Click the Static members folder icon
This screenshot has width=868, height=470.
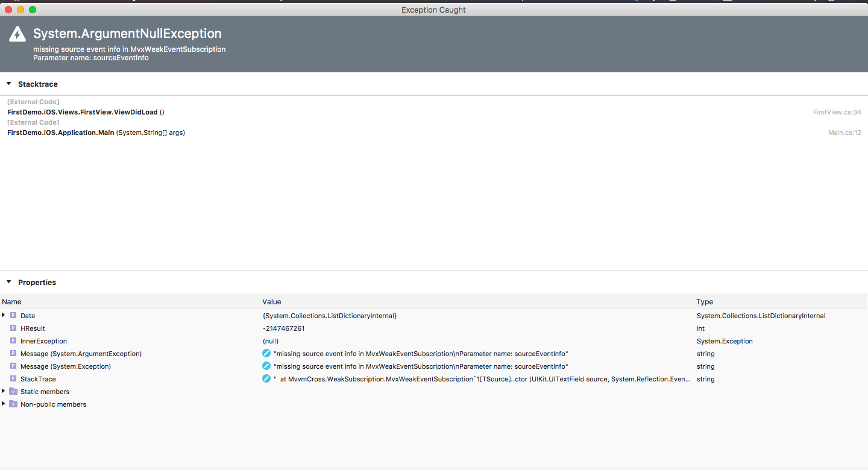point(13,391)
